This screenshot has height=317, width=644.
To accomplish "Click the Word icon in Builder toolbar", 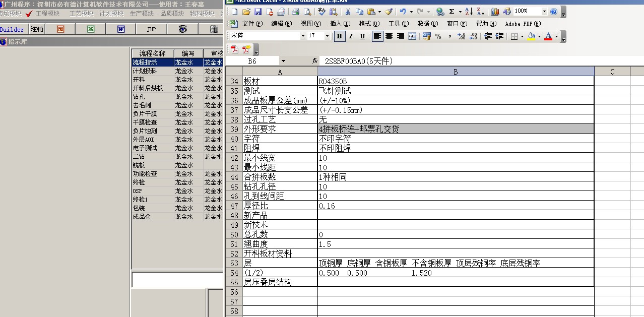I will (x=121, y=29).
